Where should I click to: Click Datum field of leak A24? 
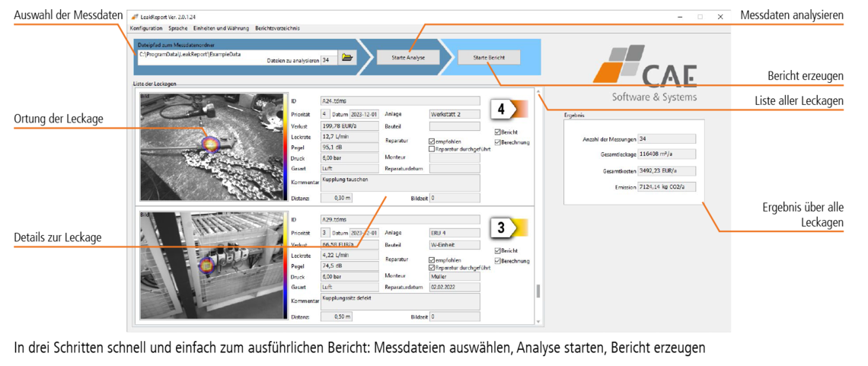click(x=364, y=114)
